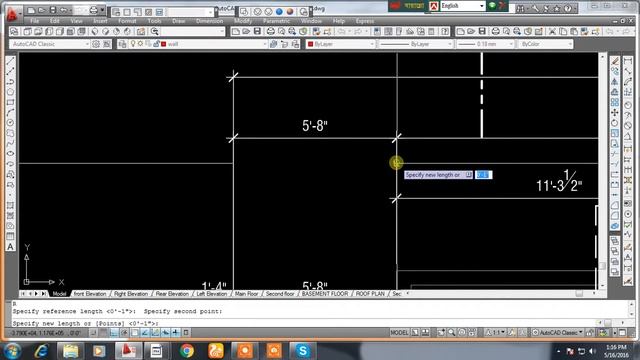This screenshot has width=640, height=360.
Task: Switch to the ROOF PLAN layout tab
Action: coord(370,294)
